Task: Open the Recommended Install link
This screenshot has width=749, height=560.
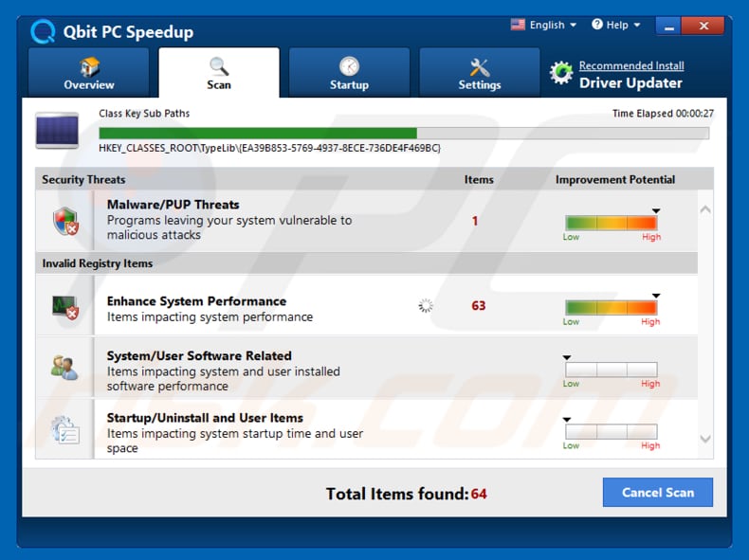Action: (631, 65)
